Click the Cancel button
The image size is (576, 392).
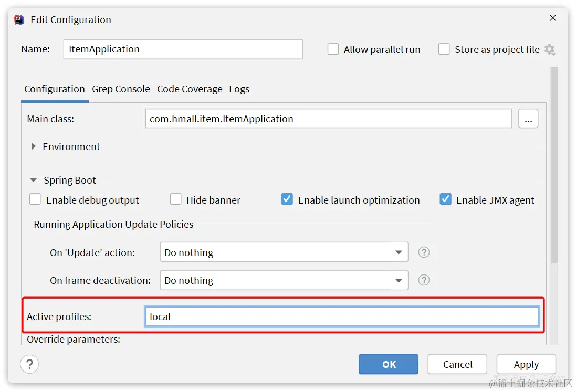(457, 364)
